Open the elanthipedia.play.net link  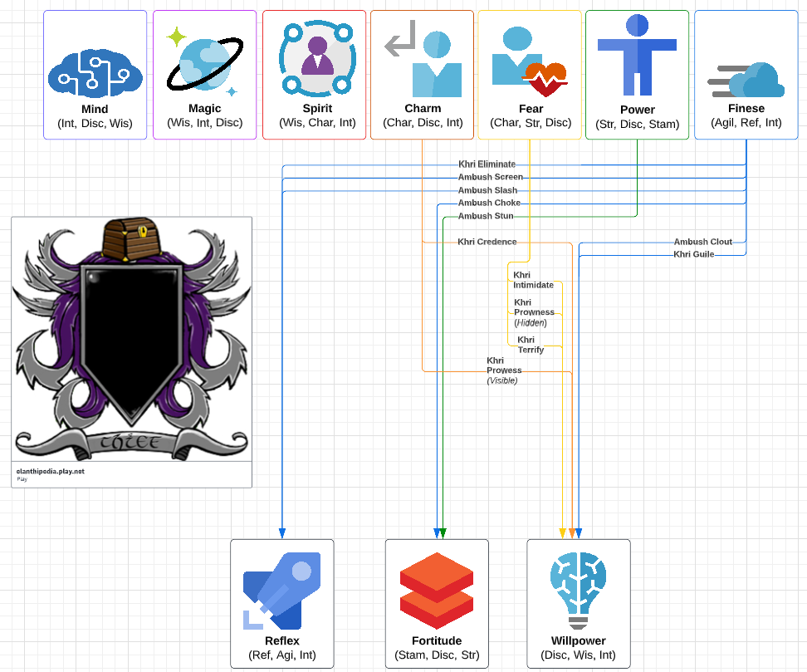click(50, 471)
